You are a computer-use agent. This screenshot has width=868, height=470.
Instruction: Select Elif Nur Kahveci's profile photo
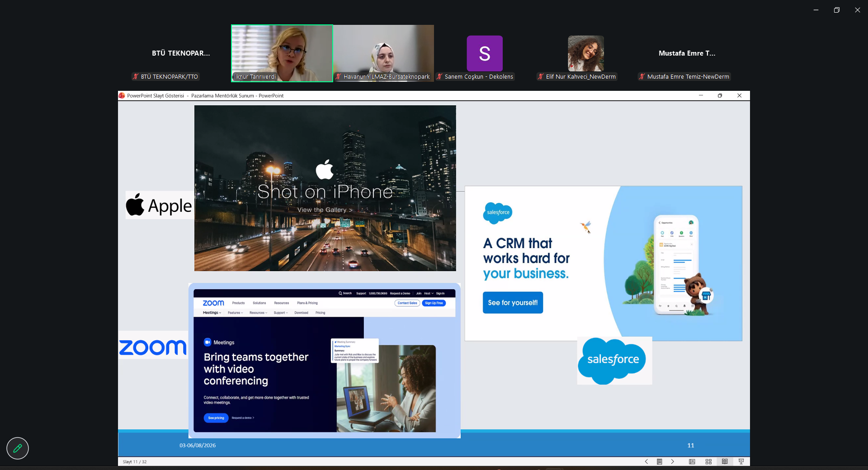(x=586, y=53)
